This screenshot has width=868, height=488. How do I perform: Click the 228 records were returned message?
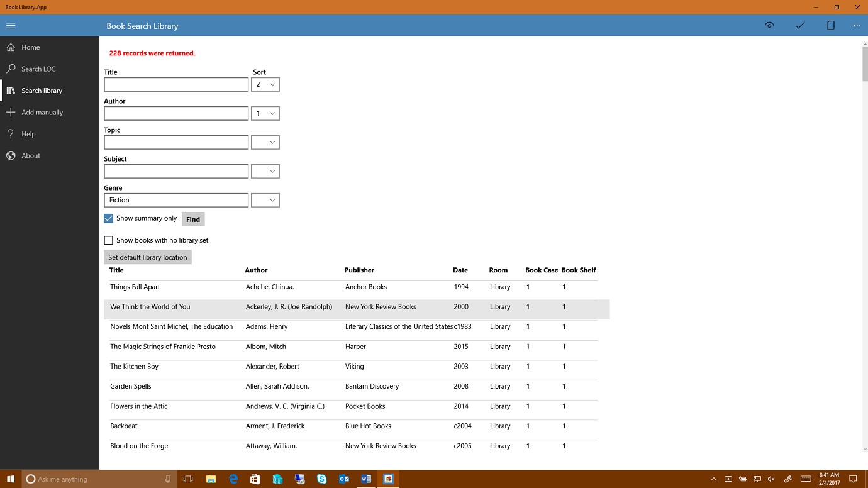(x=152, y=53)
